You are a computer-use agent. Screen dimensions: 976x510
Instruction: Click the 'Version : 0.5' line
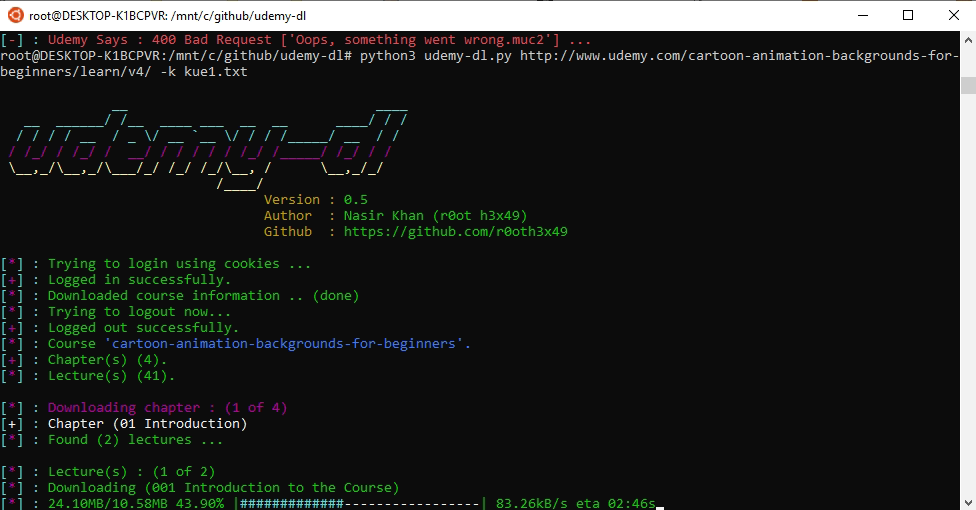316,200
